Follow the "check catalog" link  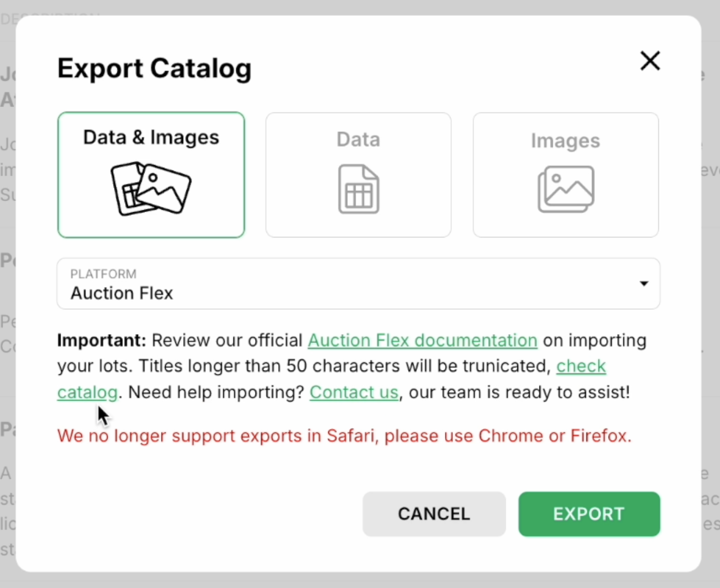click(x=581, y=366)
